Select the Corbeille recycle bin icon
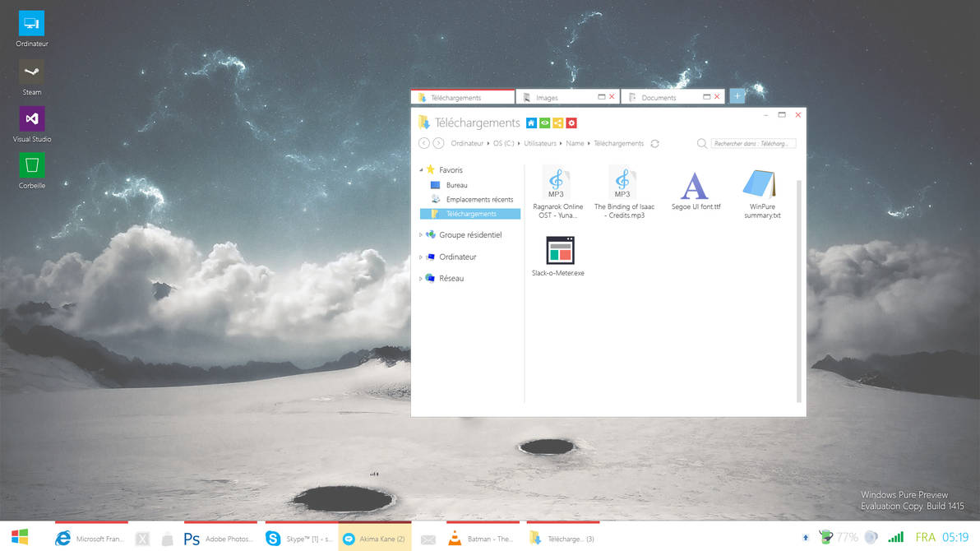980x551 pixels. (31, 171)
